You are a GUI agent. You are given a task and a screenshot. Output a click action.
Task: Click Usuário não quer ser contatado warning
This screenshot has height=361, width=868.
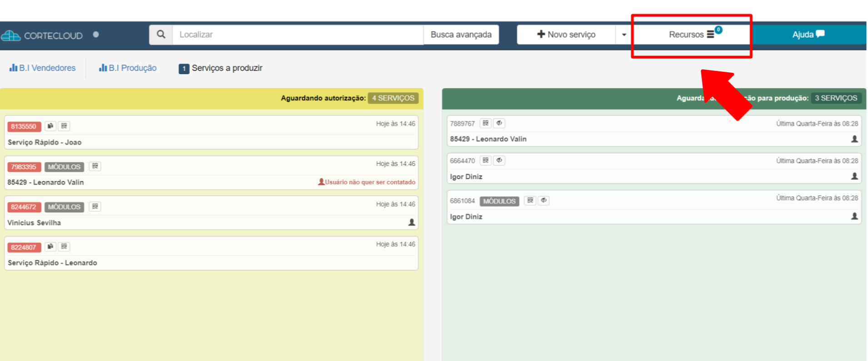367,182
